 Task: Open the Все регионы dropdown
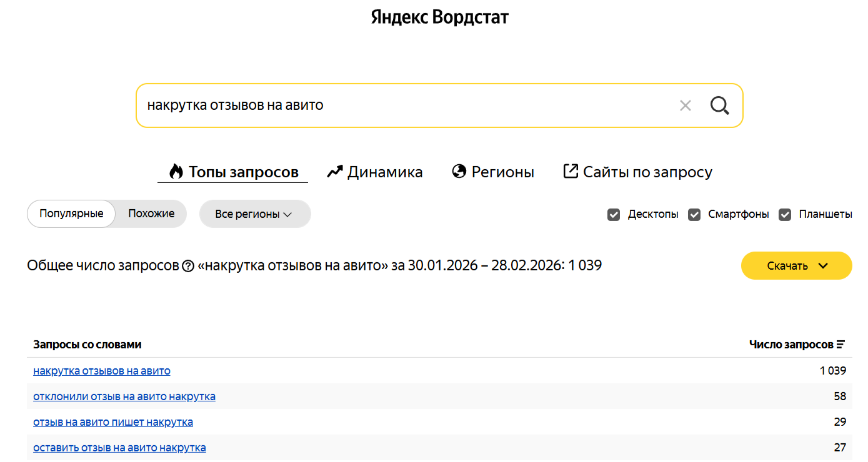pyautogui.click(x=255, y=214)
